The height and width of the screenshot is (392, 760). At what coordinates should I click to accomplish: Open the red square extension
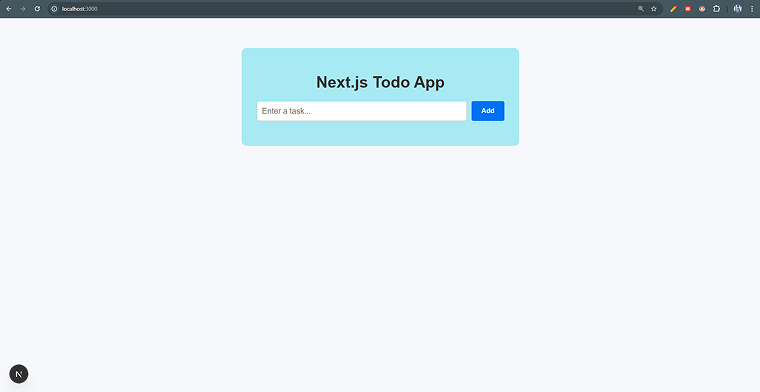click(x=687, y=9)
